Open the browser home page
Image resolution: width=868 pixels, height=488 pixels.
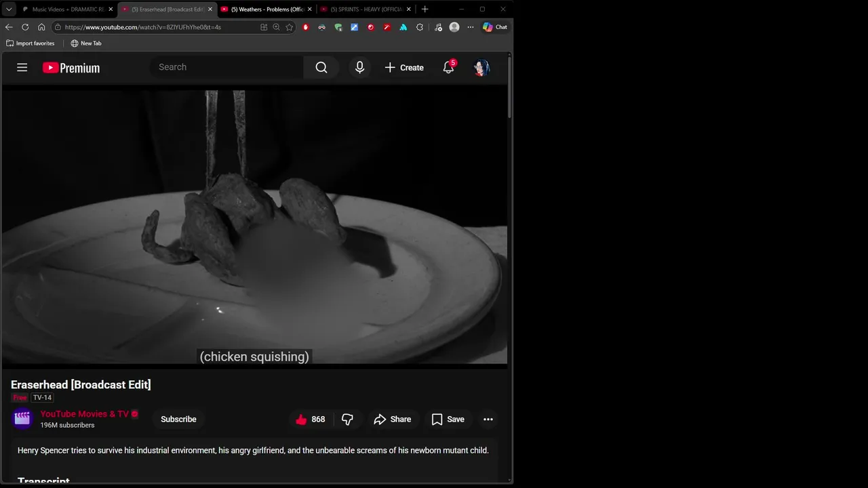coord(41,27)
